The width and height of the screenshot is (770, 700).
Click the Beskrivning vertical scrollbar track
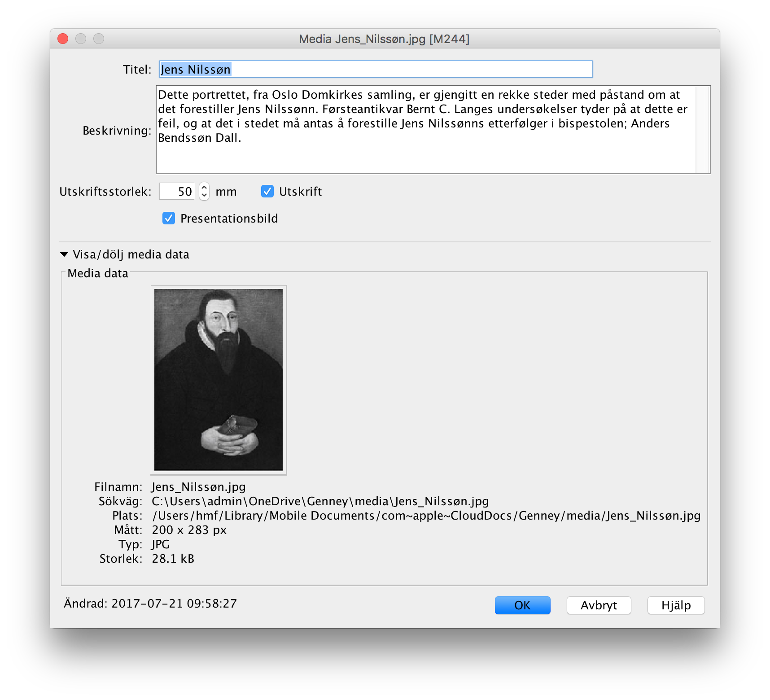pyautogui.click(x=702, y=130)
